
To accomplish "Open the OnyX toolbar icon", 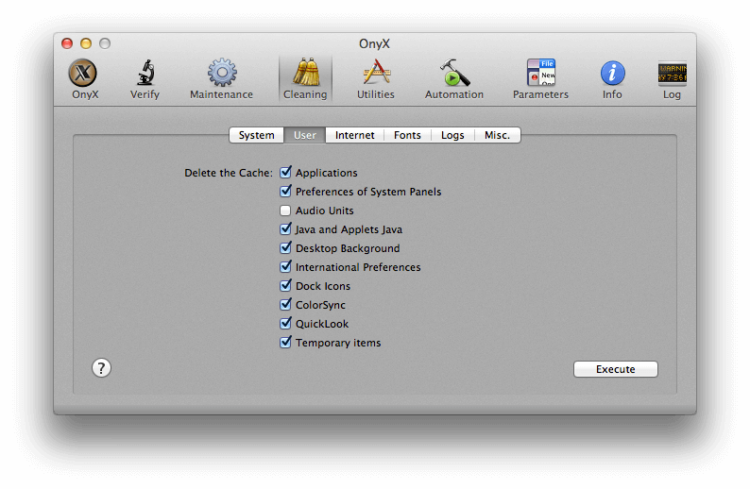I will coord(83,78).
